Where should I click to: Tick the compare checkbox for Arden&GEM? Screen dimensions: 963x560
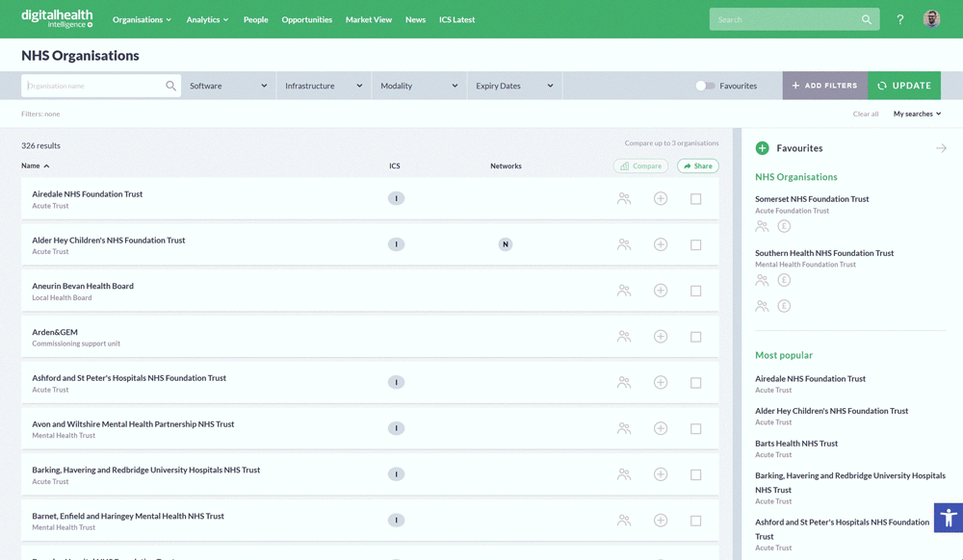(695, 337)
